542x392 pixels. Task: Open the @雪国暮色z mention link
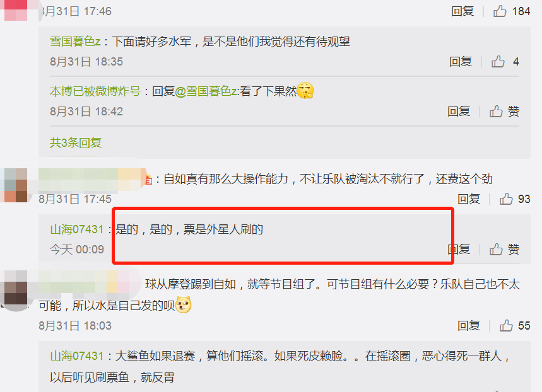pos(206,91)
